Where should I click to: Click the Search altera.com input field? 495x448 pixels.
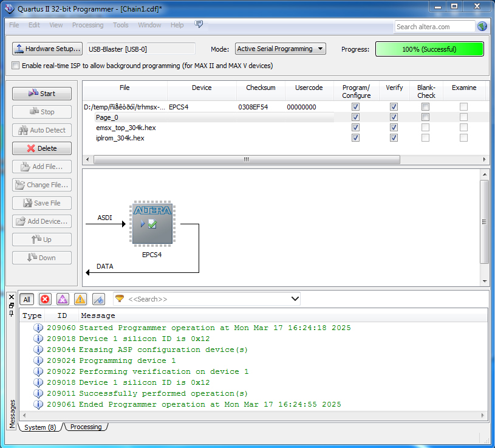(434, 27)
